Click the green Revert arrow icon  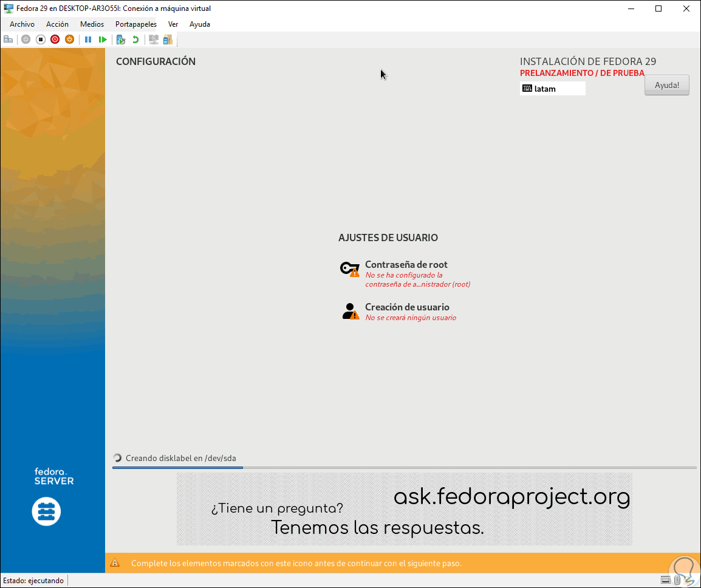pos(135,39)
